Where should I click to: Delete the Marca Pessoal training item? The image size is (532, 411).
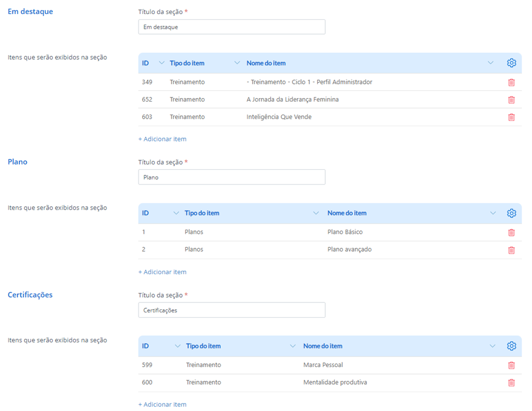click(511, 365)
